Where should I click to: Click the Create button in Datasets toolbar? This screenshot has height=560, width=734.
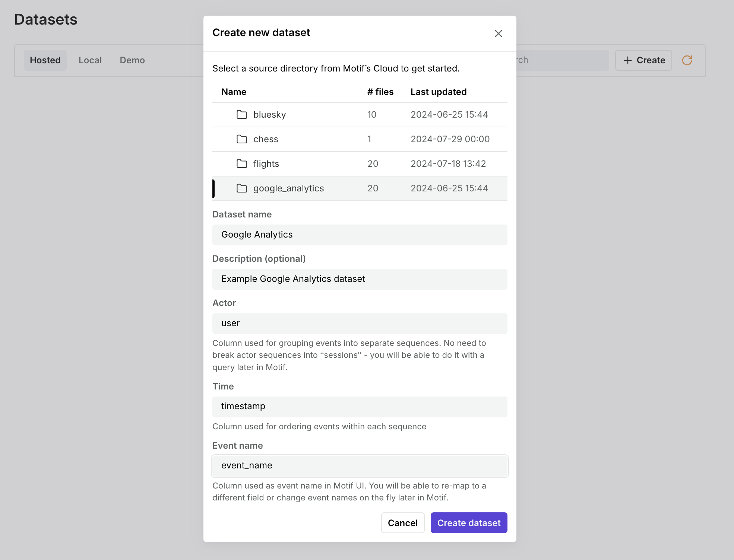[x=643, y=60]
